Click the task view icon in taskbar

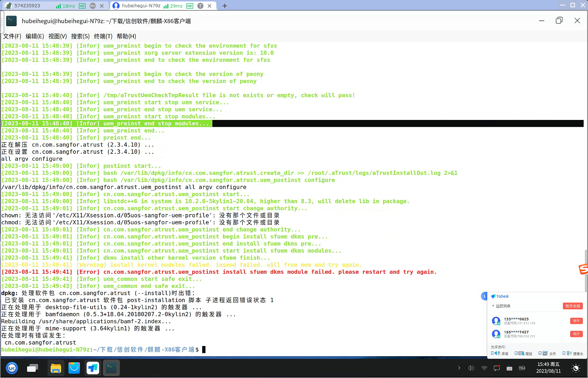(32, 368)
